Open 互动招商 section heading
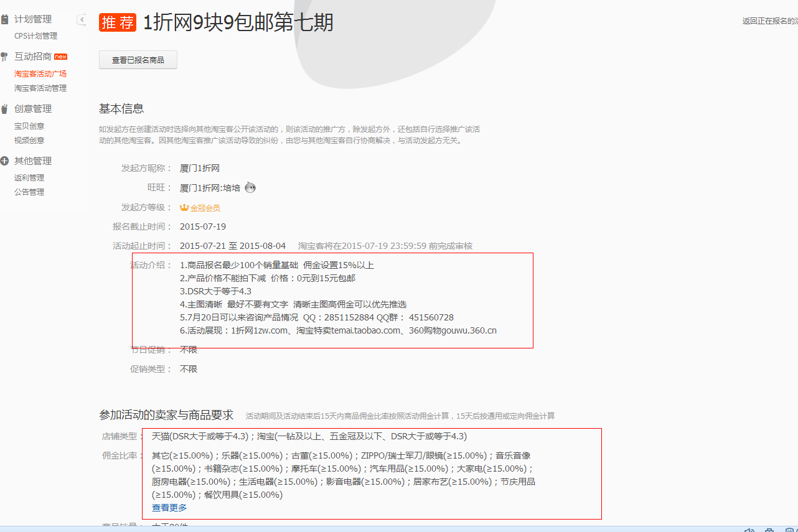 pos(33,57)
